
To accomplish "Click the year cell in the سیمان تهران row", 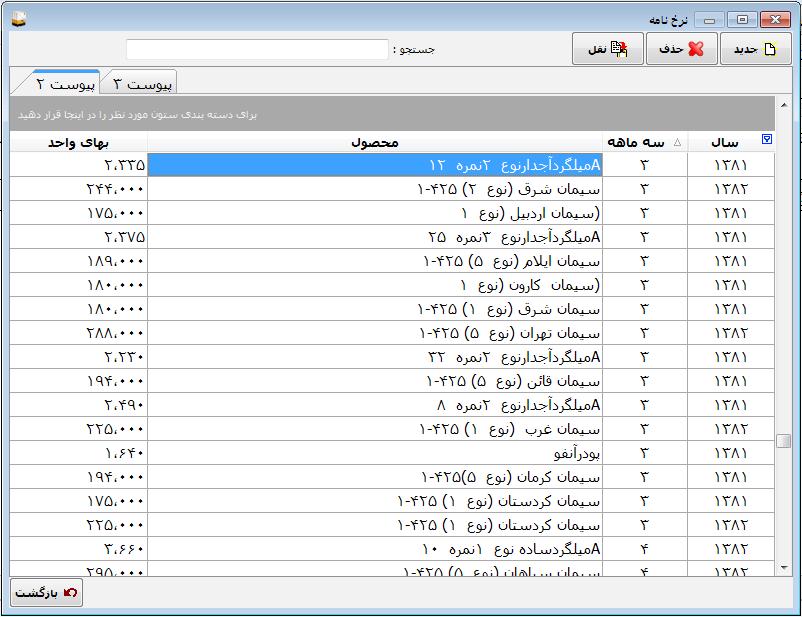I will pyautogui.click(x=731, y=333).
